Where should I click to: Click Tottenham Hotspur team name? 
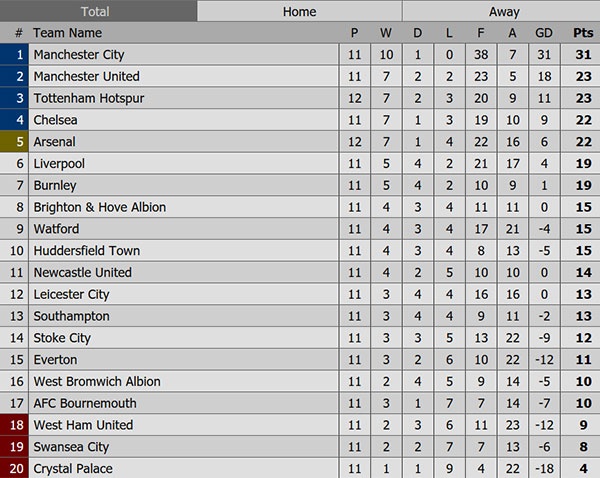pyautogui.click(x=86, y=98)
